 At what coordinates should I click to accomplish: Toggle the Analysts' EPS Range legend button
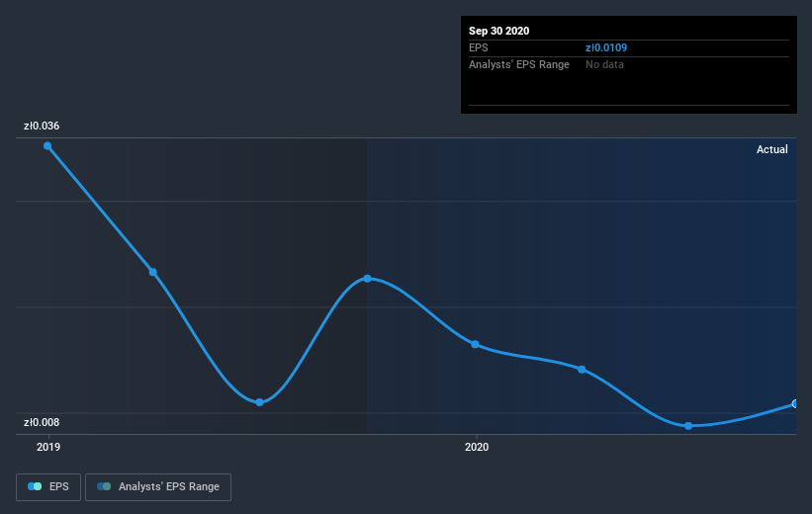(158, 486)
